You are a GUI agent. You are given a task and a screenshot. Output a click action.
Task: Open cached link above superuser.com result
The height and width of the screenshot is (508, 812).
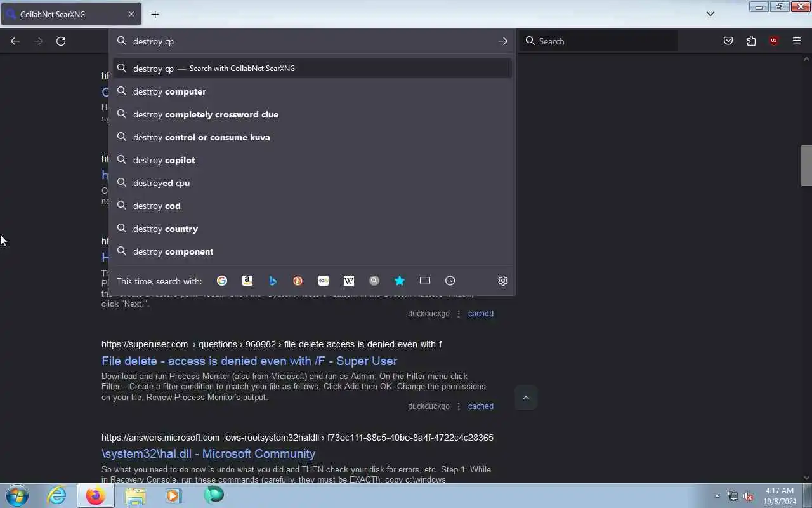click(480, 314)
